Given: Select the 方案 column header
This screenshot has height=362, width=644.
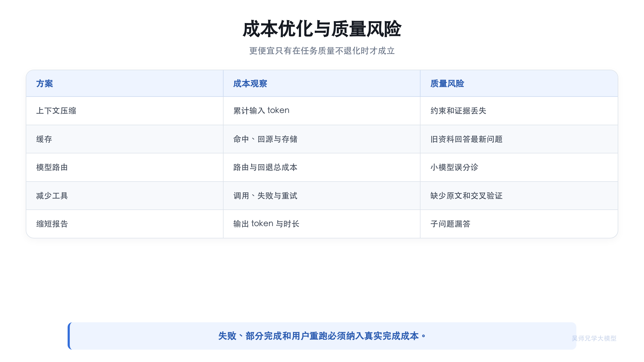Looking at the screenshot, I should (125, 83).
